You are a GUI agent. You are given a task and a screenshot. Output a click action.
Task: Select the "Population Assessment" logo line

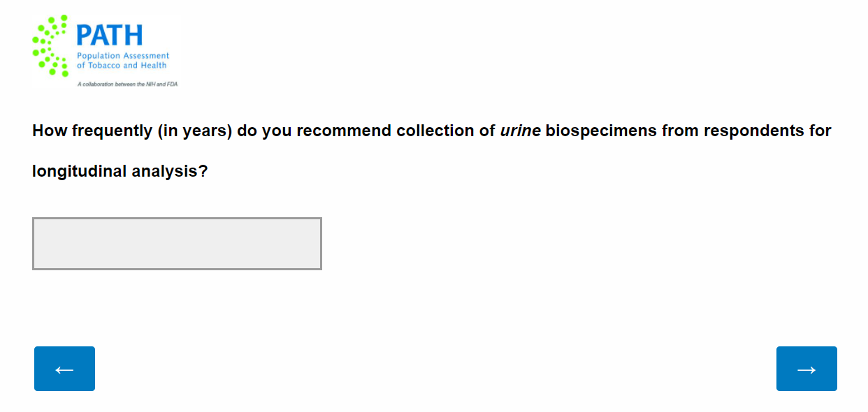[x=123, y=56]
